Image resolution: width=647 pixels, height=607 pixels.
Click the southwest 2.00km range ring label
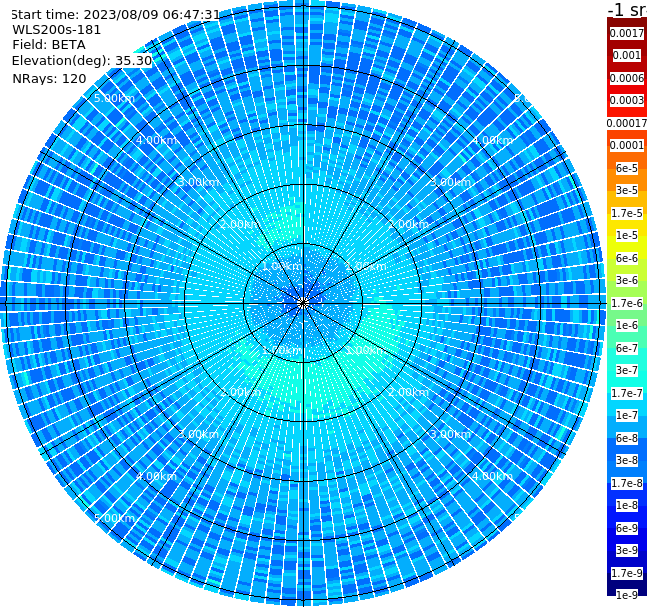point(241,392)
